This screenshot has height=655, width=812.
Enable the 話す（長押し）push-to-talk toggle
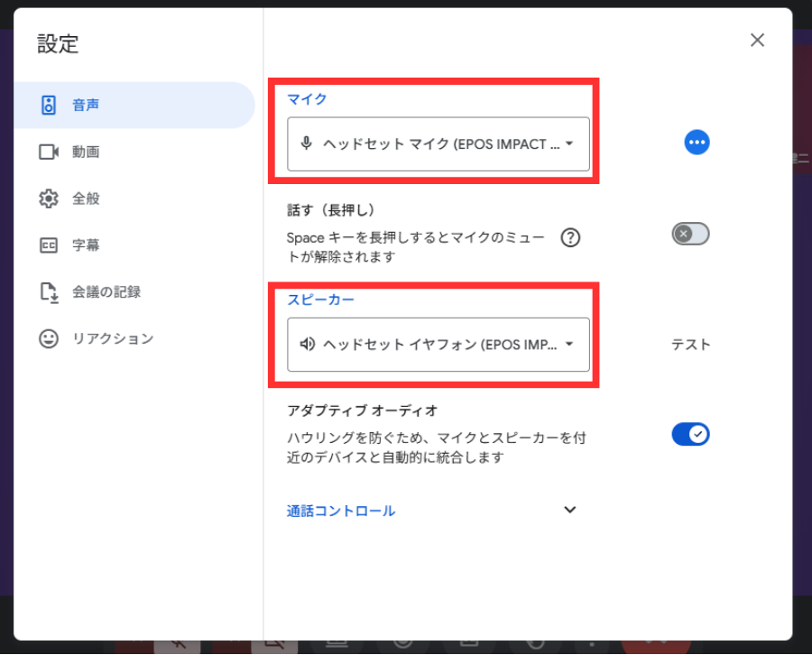pos(690,234)
